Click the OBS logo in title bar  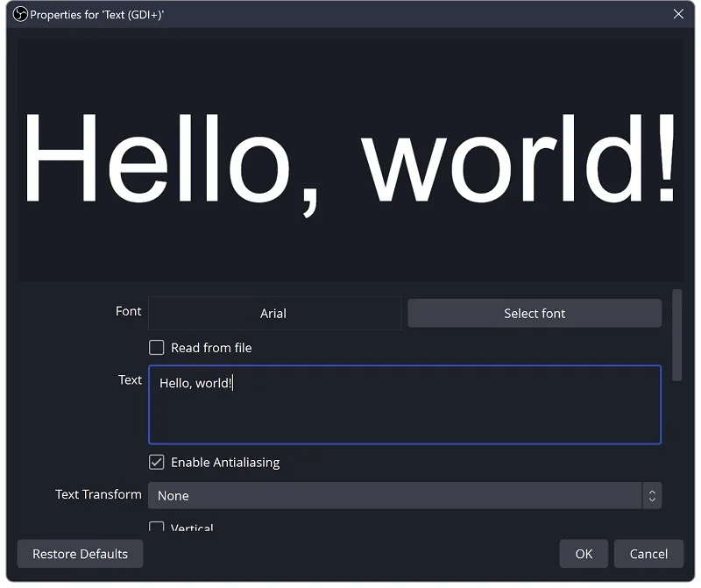click(20, 15)
